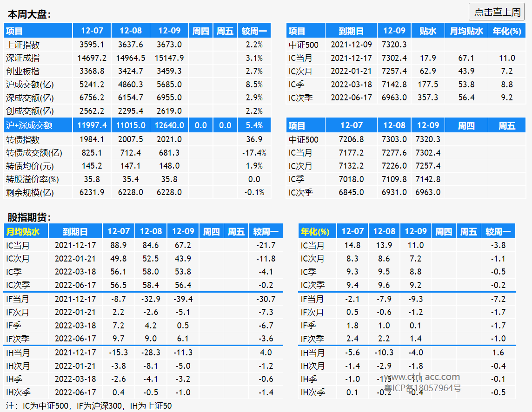
Task: Click the 1.6 change for IH当月 annualized
Action: [x=498, y=353]
